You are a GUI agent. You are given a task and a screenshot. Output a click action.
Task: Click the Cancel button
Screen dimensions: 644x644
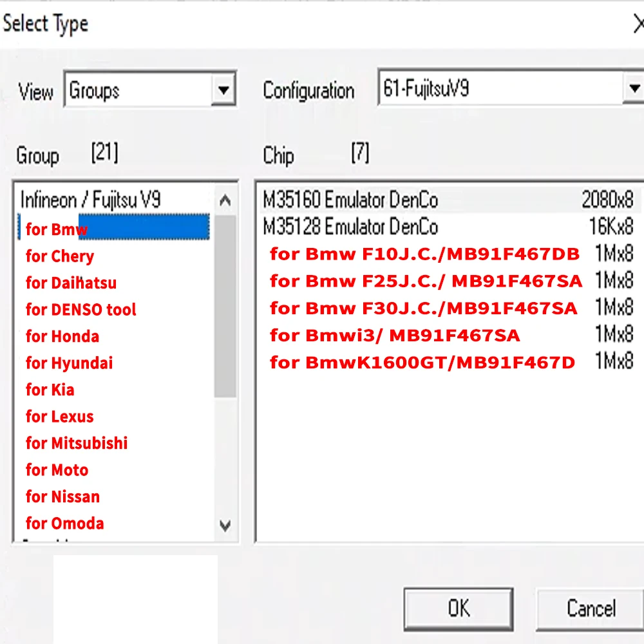(591, 609)
